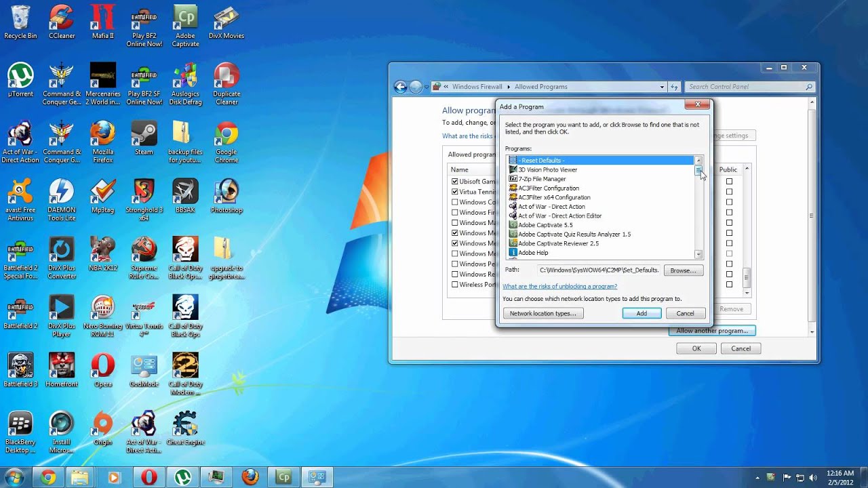Select the Homefront desktop shortcut
868x488 pixels.
[x=62, y=370]
